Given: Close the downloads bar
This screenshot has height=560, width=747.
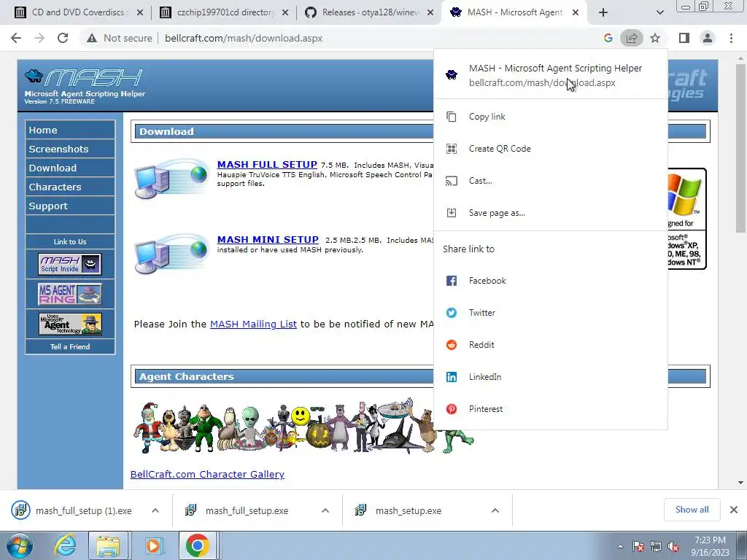Looking at the screenshot, I should click(734, 510).
